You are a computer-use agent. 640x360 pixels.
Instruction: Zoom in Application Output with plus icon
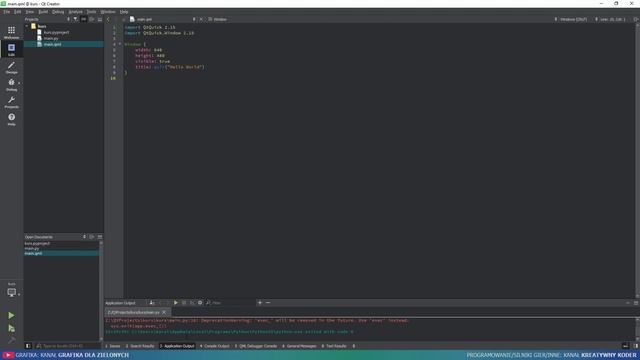click(x=260, y=303)
